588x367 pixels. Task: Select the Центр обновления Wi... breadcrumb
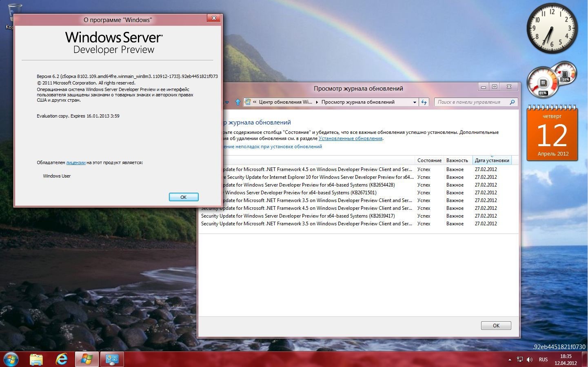point(285,102)
